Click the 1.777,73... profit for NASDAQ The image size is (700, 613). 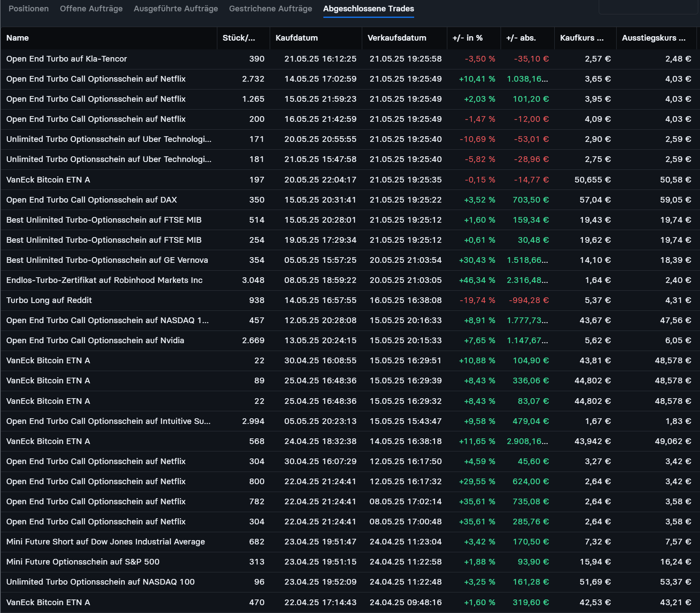[528, 320]
